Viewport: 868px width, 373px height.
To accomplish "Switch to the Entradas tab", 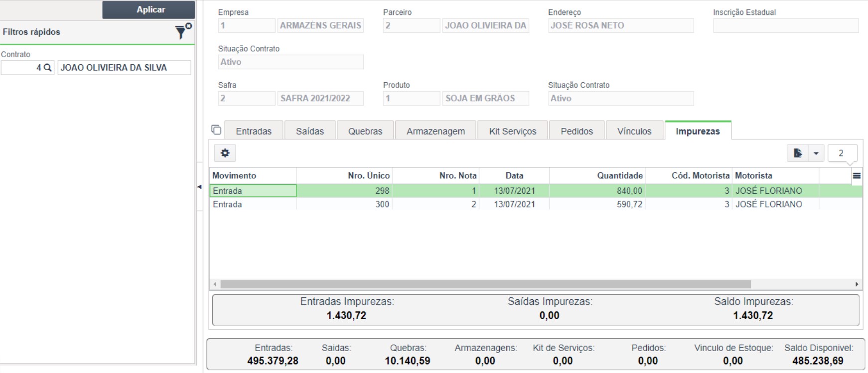I will click(254, 131).
